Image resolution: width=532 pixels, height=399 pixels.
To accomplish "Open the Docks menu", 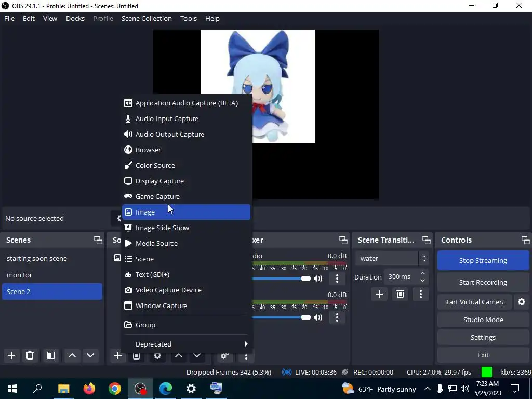I will click(x=75, y=18).
